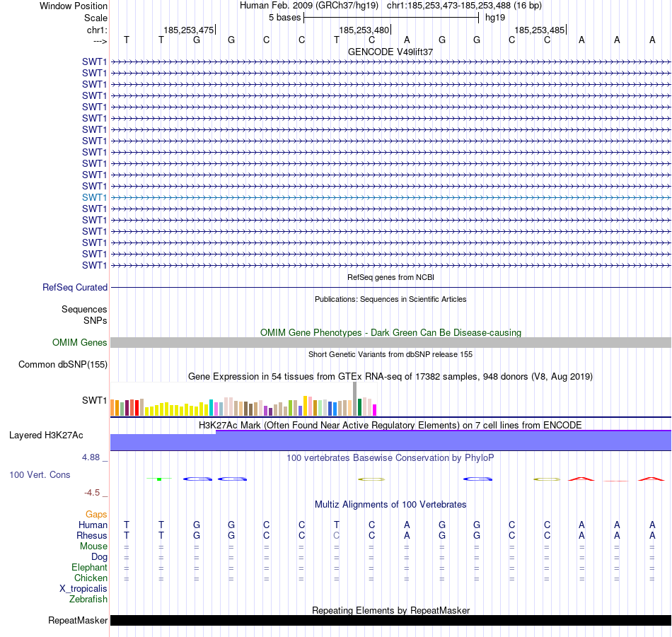Image resolution: width=672 pixels, height=637 pixels.
Task: Open the GENCODE V49lift37 track title
Action: [390, 52]
